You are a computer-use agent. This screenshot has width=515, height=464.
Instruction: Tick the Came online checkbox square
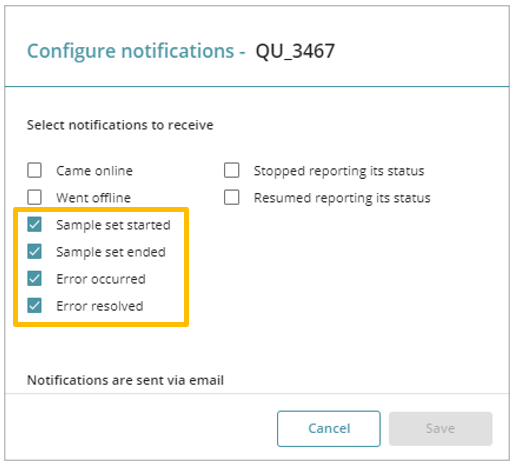point(34,170)
